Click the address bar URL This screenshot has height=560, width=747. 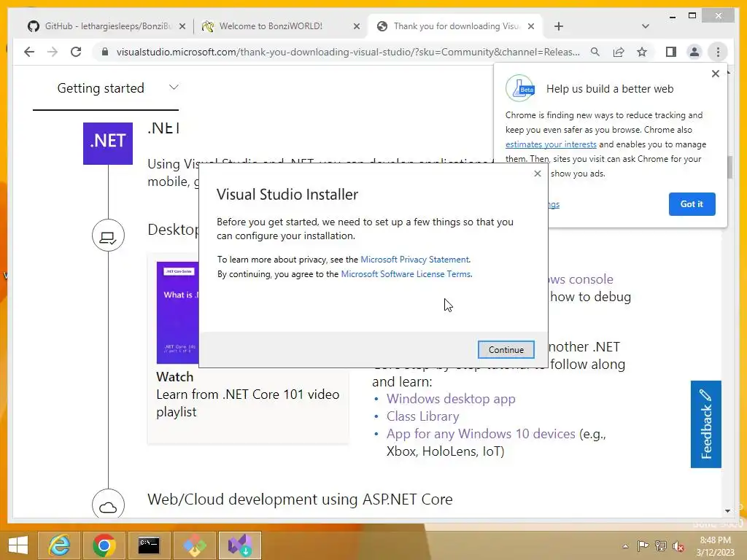(x=348, y=52)
